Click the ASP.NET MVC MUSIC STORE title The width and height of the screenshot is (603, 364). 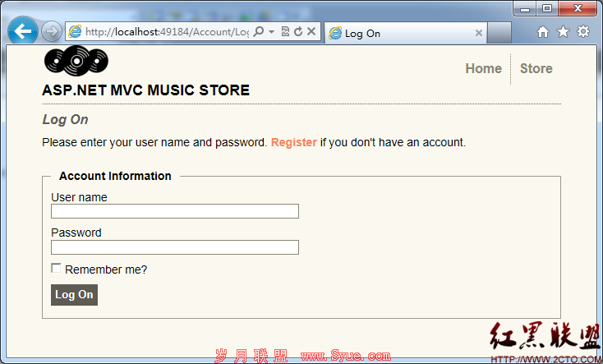145,90
